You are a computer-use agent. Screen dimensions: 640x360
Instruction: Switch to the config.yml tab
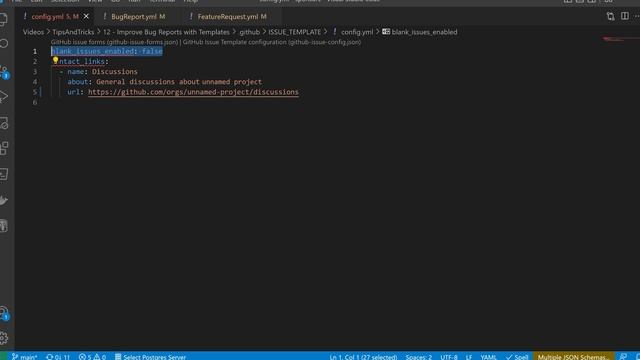(x=55, y=17)
